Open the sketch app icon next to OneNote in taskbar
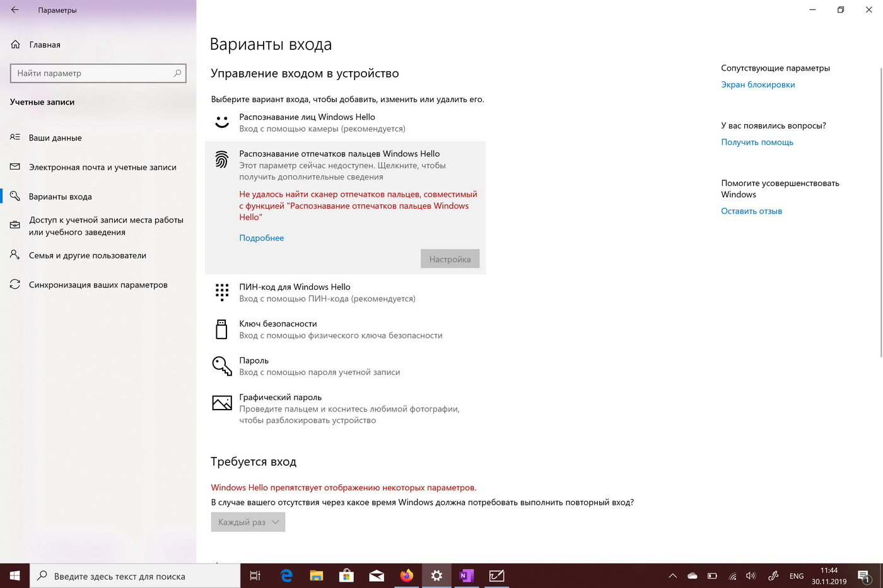The image size is (883, 588). click(497, 575)
